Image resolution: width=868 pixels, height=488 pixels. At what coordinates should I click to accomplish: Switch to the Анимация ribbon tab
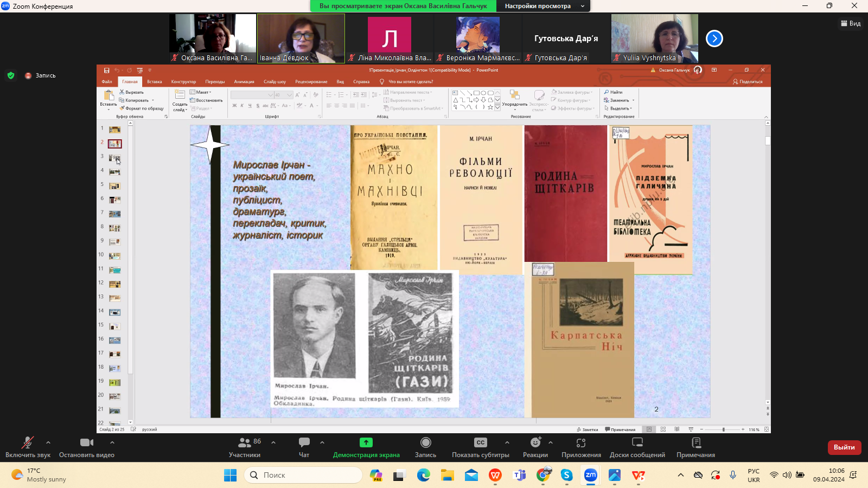244,82
